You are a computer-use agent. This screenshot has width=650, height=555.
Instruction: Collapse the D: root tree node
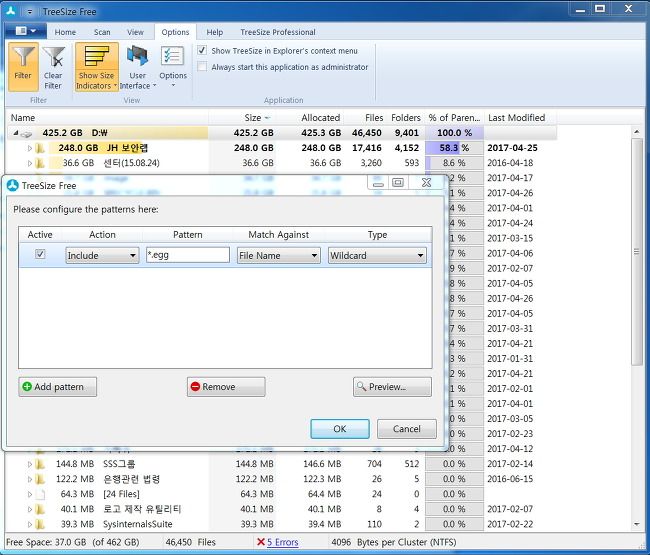point(16,133)
